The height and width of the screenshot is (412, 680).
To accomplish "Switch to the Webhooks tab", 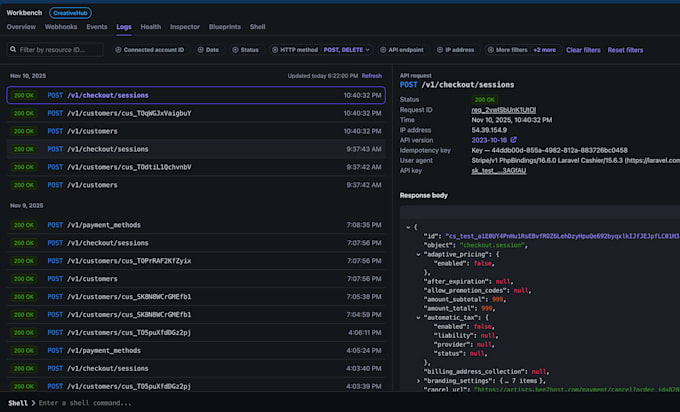I will 61,27.
